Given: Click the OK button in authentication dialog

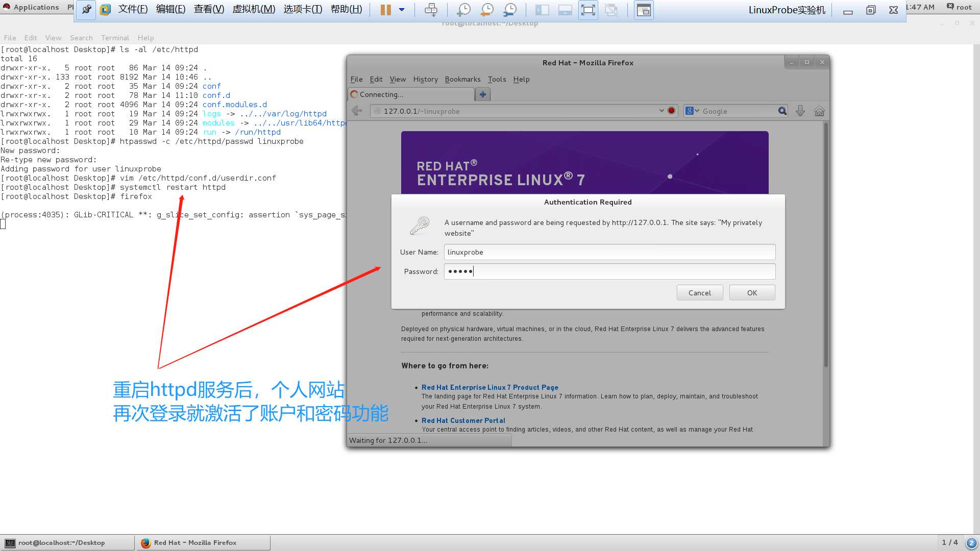Looking at the screenshot, I should [x=752, y=292].
